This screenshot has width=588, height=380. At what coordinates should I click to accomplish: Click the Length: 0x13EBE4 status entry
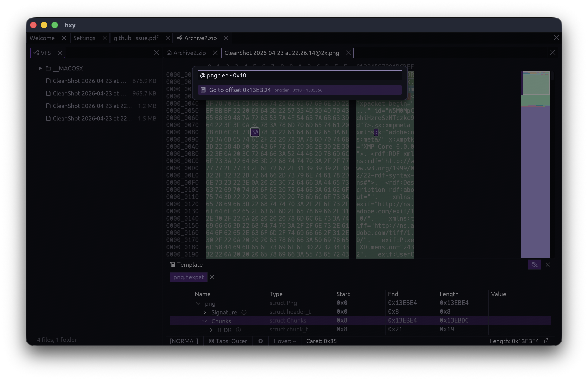pos(514,341)
